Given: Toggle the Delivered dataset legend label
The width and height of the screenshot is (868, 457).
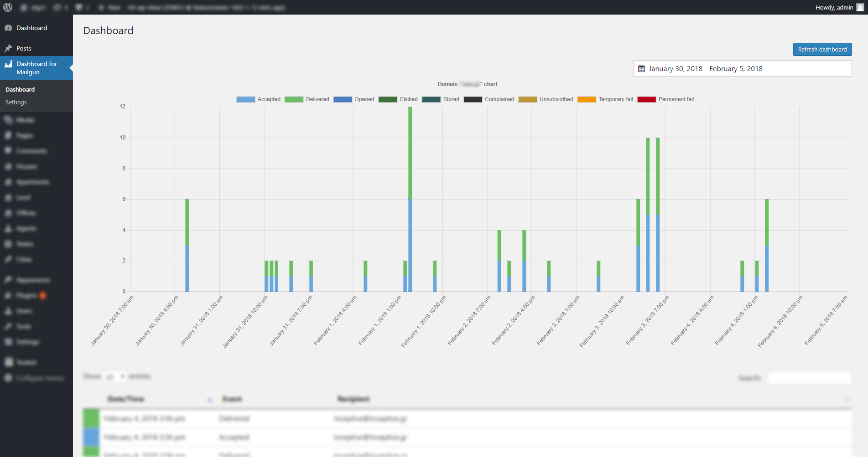Looking at the screenshot, I should 317,99.
